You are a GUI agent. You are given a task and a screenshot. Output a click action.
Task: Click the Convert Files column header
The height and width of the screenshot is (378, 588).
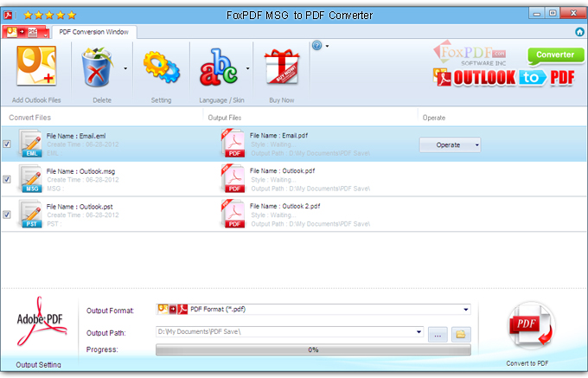point(30,118)
